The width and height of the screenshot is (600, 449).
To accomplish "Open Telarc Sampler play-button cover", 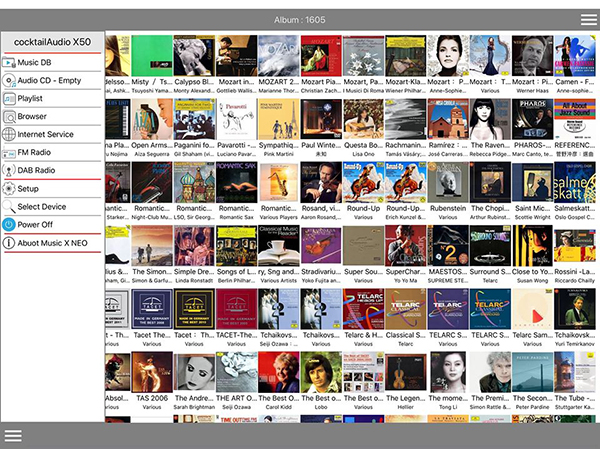I will (x=532, y=309).
